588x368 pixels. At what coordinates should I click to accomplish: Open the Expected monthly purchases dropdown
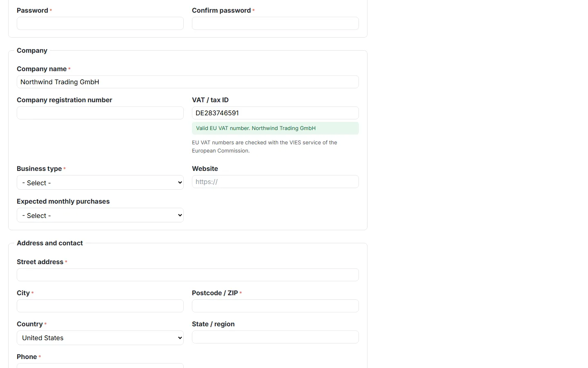pos(100,215)
